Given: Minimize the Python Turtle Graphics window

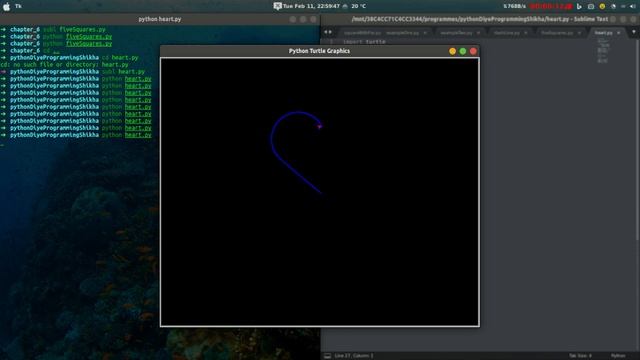Looking at the screenshot, I should (x=452, y=51).
